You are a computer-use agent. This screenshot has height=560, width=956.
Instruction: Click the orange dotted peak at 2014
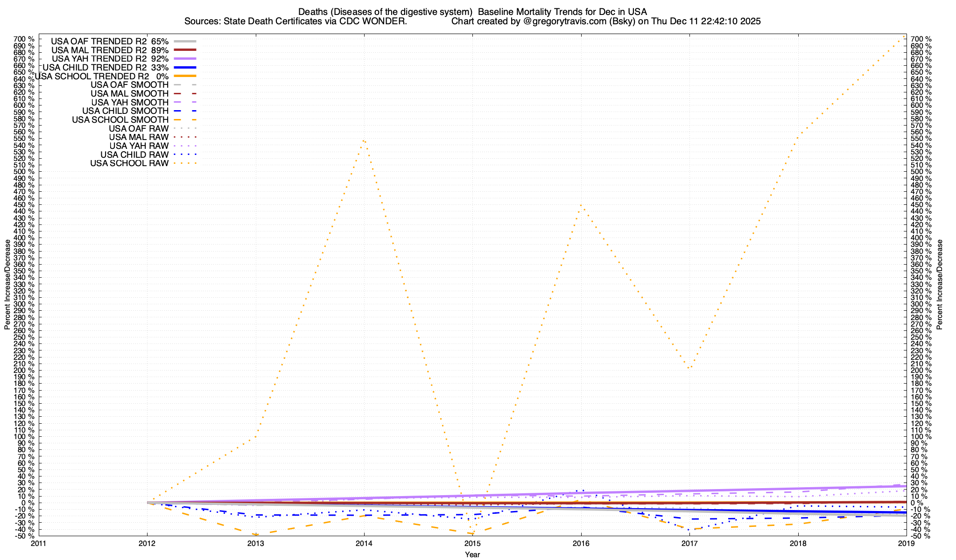(364, 140)
